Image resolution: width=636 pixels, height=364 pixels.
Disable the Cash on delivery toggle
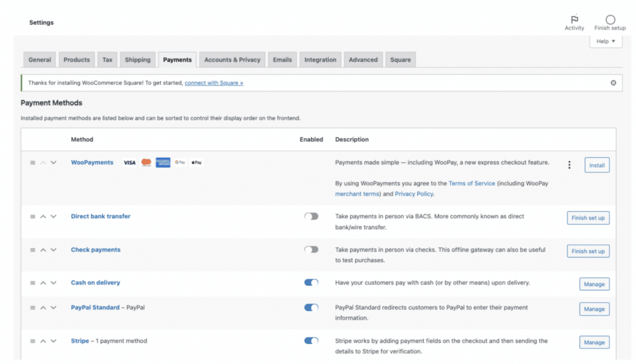tap(311, 282)
